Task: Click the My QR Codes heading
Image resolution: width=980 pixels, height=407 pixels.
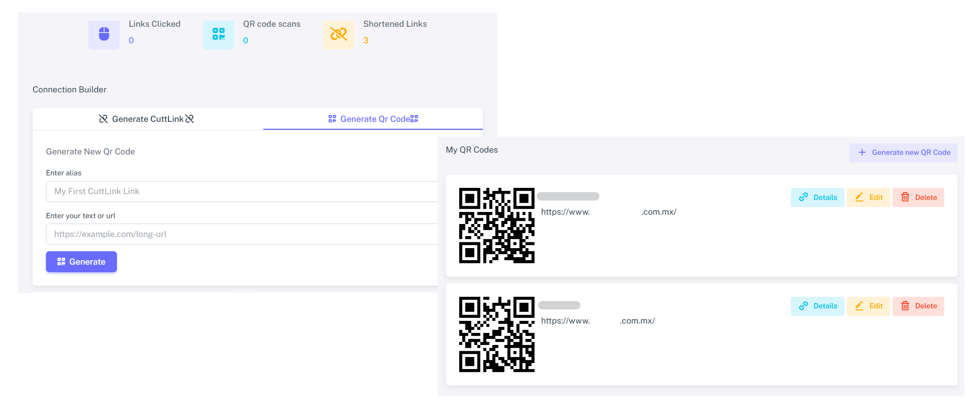Action: pos(472,150)
